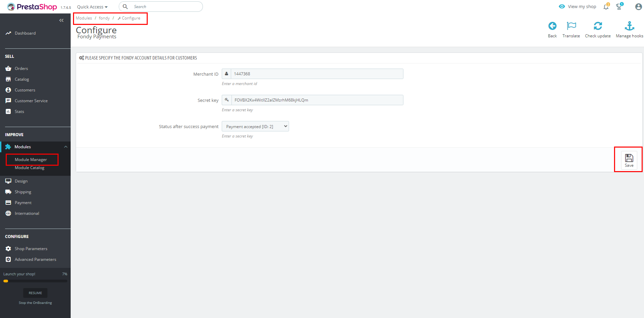Click the Secret key key addon icon
This screenshot has height=318, width=644.
click(x=226, y=100)
